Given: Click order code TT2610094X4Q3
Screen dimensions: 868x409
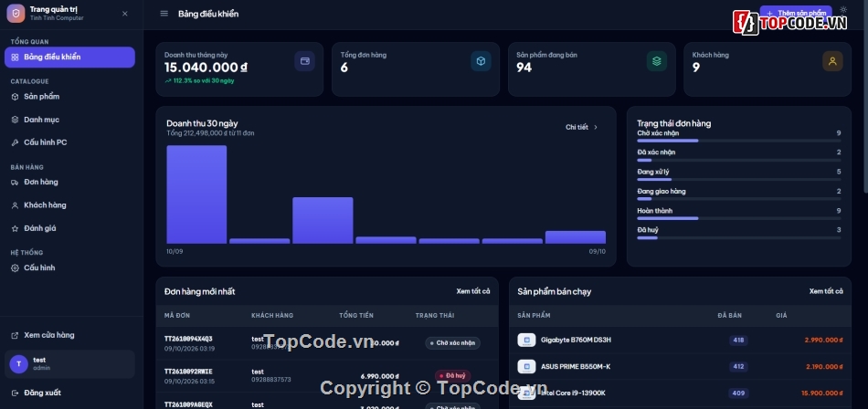Looking at the screenshot, I should pyautogui.click(x=188, y=339).
